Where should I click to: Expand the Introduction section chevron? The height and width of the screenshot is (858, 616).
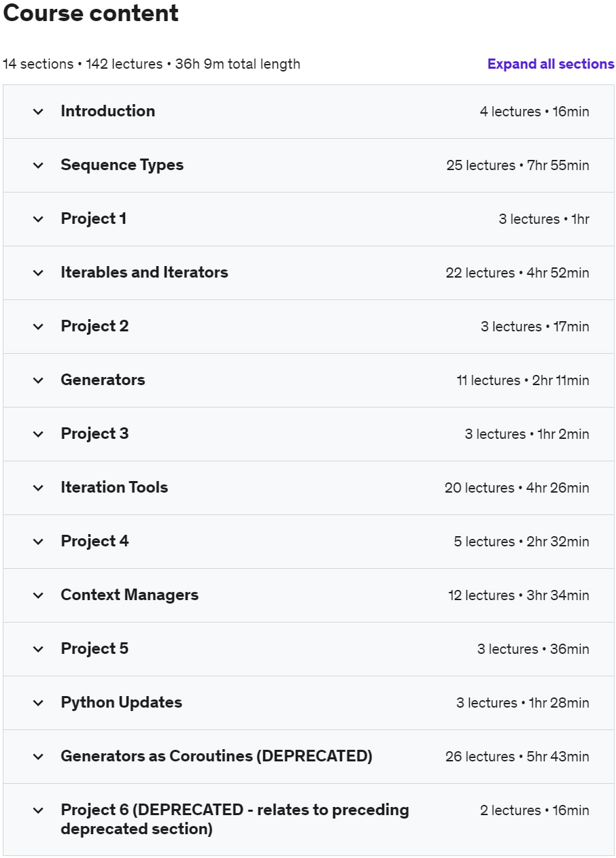coord(38,112)
